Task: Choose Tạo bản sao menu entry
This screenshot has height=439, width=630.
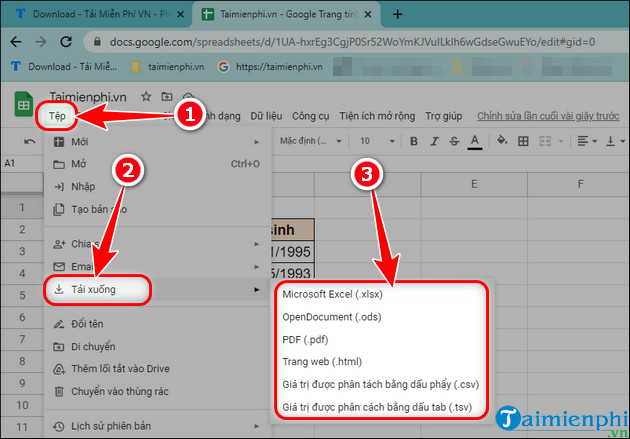Action: point(158,209)
